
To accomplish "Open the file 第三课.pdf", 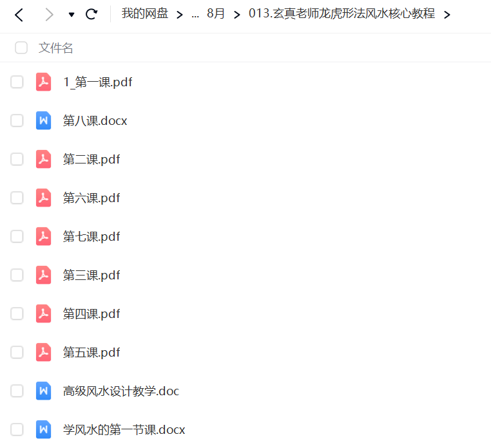I will click(x=91, y=275).
